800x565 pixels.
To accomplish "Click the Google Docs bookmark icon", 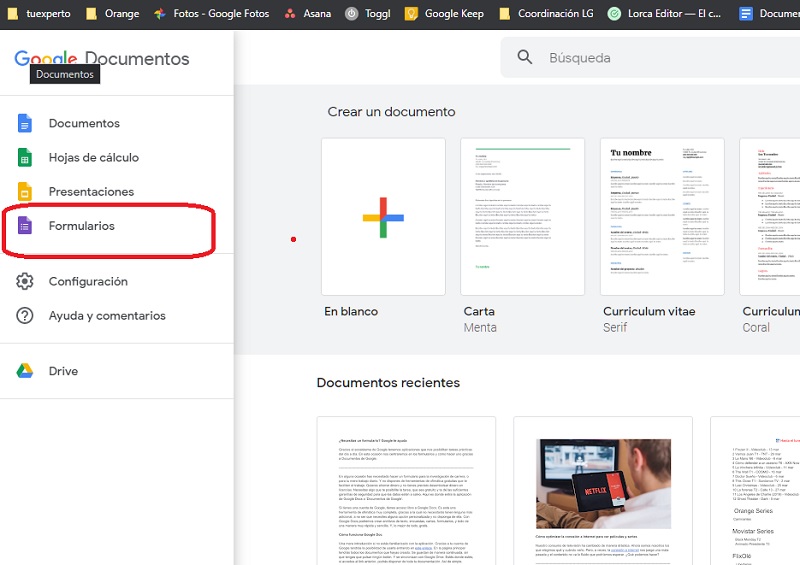I will click(745, 14).
